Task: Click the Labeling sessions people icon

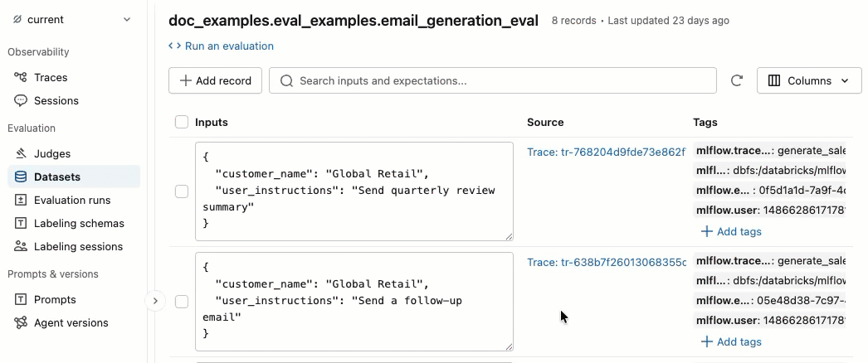Action: (x=21, y=246)
